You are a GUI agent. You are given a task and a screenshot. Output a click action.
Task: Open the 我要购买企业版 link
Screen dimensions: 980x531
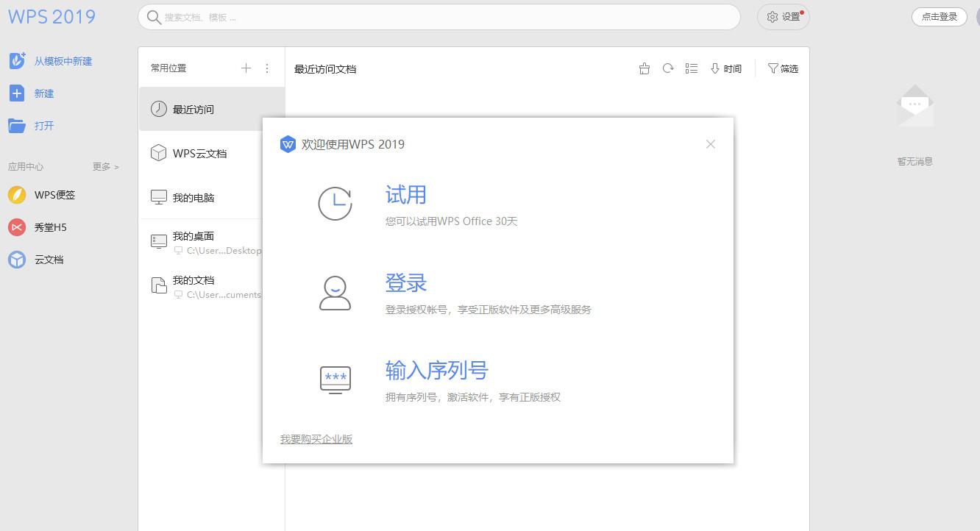(x=316, y=439)
